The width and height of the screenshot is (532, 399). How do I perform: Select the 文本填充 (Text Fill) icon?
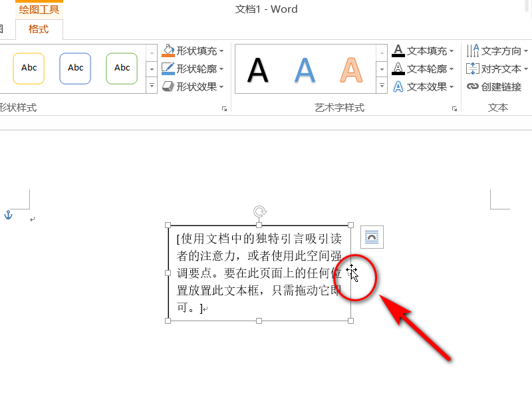(399, 51)
